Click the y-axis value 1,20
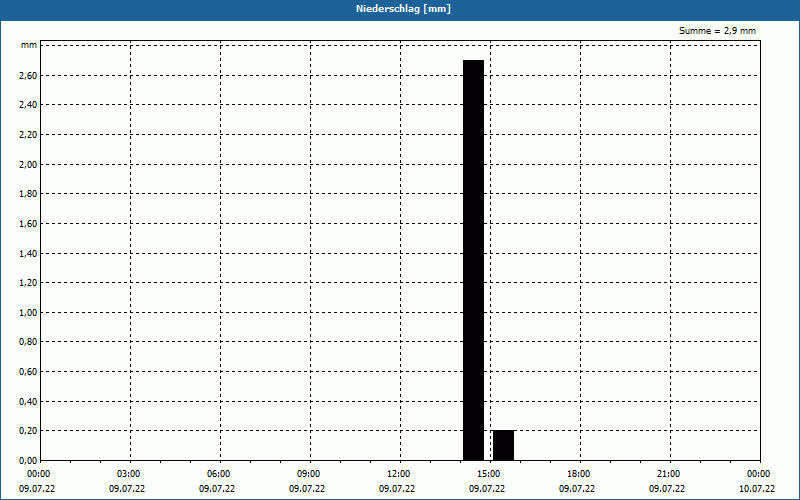The width and height of the screenshot is (800, 500). 28,283
